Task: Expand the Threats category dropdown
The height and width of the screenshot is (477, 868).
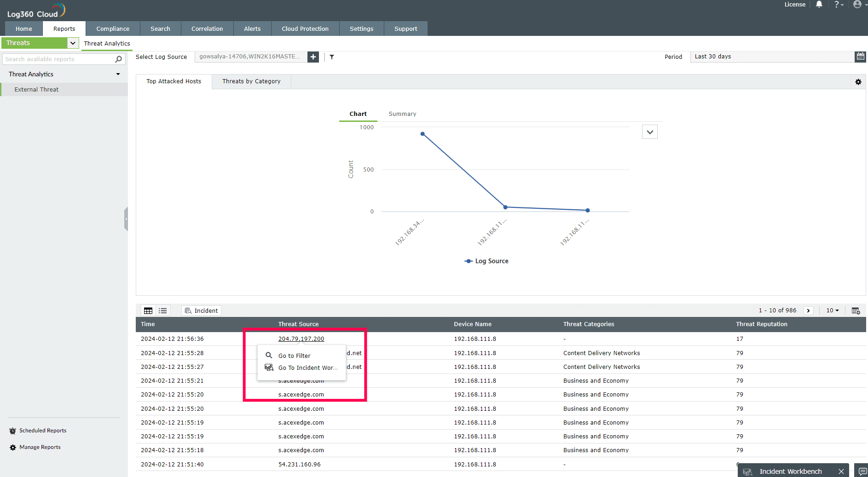Action: click(73, 43)
